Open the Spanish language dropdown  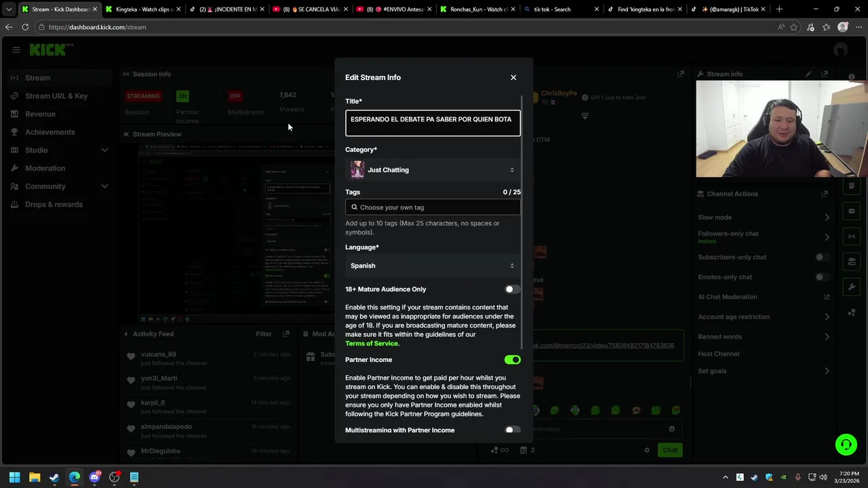(433, 266)
